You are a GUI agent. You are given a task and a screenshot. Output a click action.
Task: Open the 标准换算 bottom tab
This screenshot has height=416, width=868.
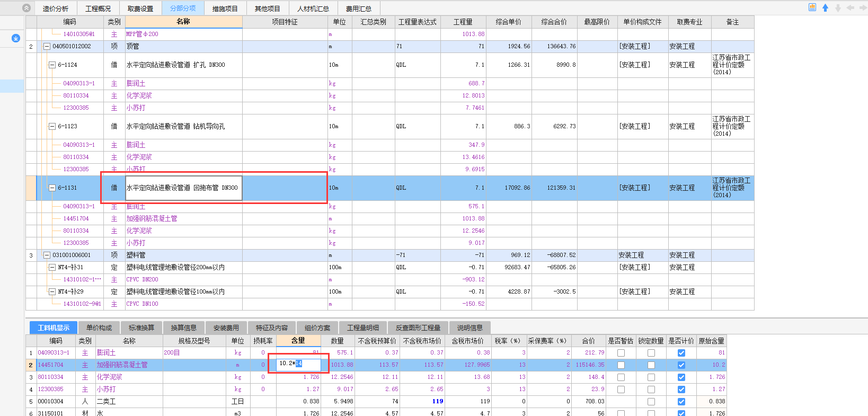[x=141, y=328]
